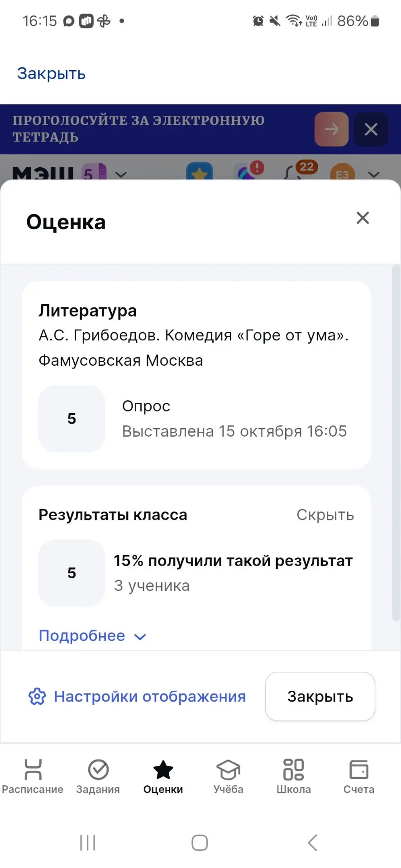
Task: Open Настройки отображения link
Action: 150,697
